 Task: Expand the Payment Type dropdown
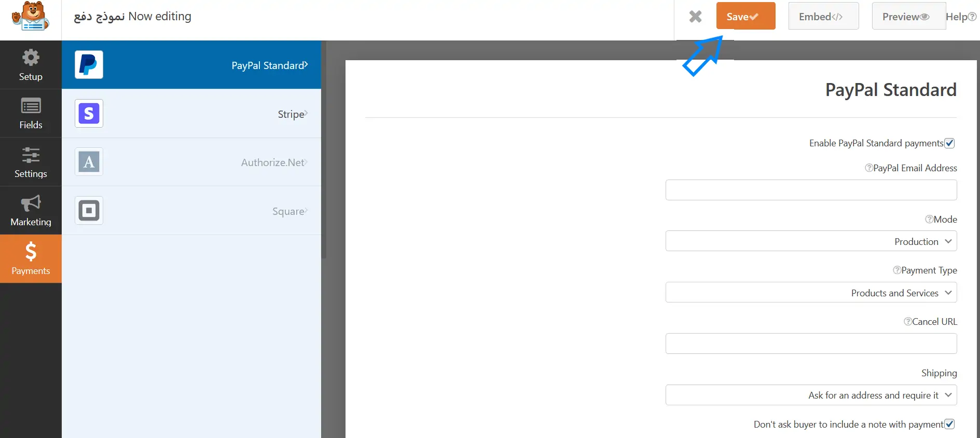[811, 293]
